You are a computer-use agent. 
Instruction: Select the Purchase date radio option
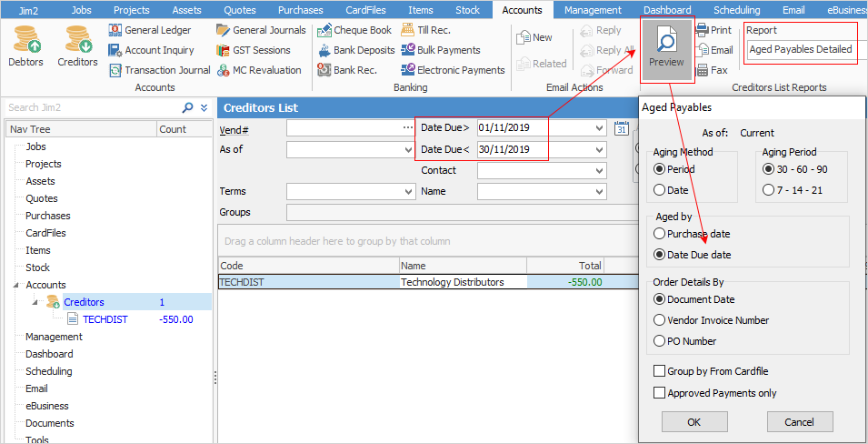(660, 234)
